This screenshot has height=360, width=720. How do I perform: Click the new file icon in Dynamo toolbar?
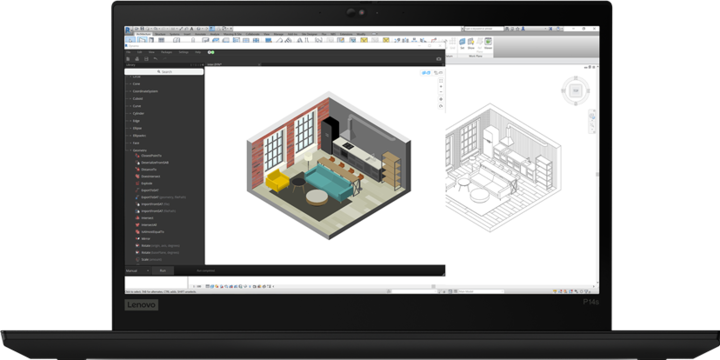pyautogui.click(x=128, y=59)
